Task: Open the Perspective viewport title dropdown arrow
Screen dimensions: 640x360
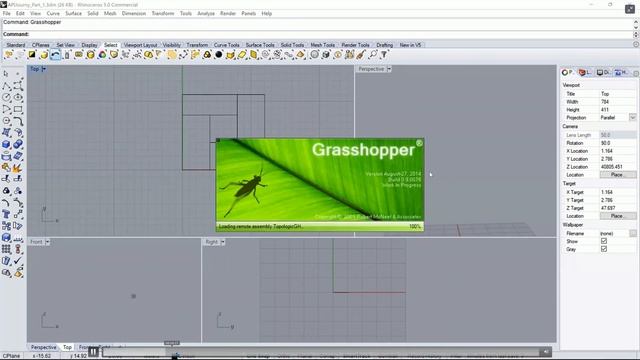Action: (389, 69)
